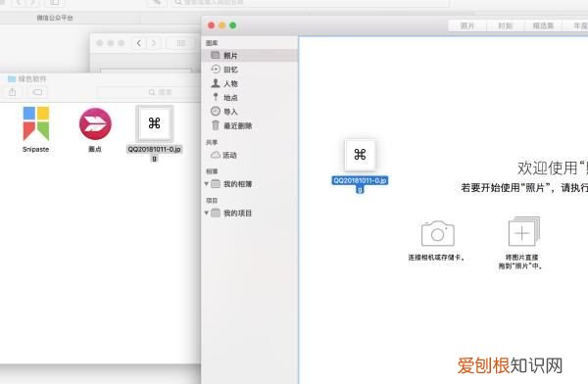The height and width of the screenshot is (384, 588).
Task: Click the 连接相机或存储卡 caption text
Action: coord(436,258)
